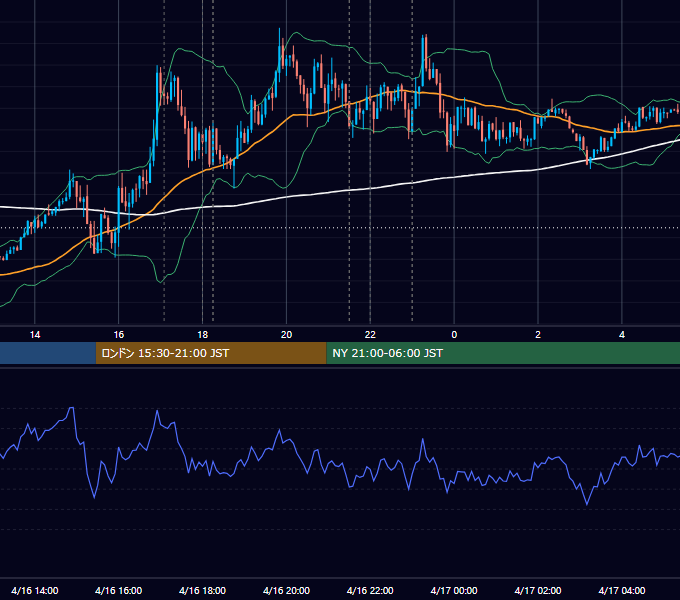The width and height of the screenshot is (680, 600).
Task: Click the NY 21:00-06:00 JST session bar
Action: [x=503, y=353]
